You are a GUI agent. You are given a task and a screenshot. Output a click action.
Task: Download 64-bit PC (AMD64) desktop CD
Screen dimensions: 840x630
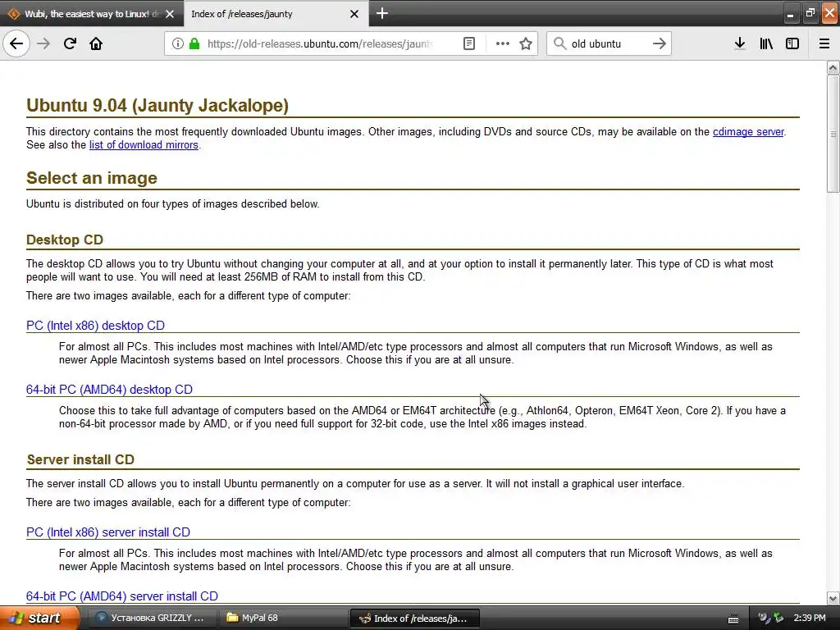109,390
